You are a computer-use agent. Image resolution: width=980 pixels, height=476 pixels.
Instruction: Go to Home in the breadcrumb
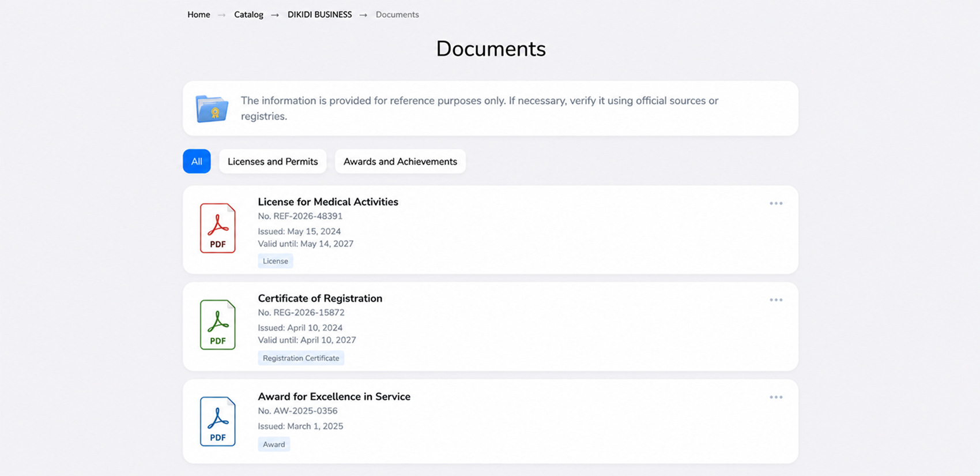pos(199,14)
